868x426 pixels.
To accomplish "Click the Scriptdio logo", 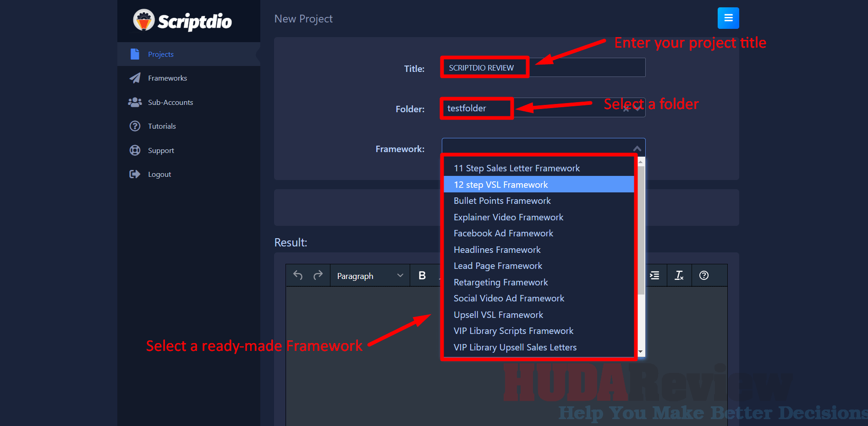I will [182, 21].
